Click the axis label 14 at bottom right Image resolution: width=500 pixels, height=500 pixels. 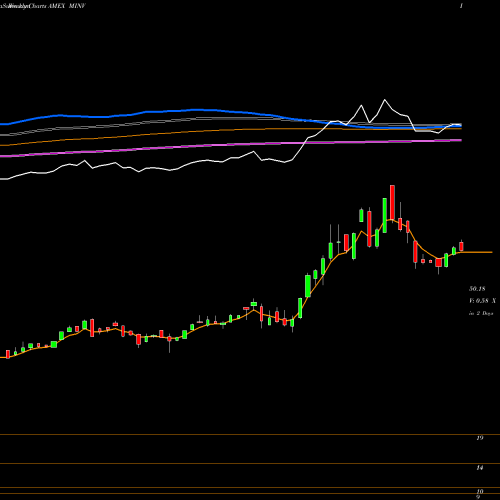click(480, 468)
